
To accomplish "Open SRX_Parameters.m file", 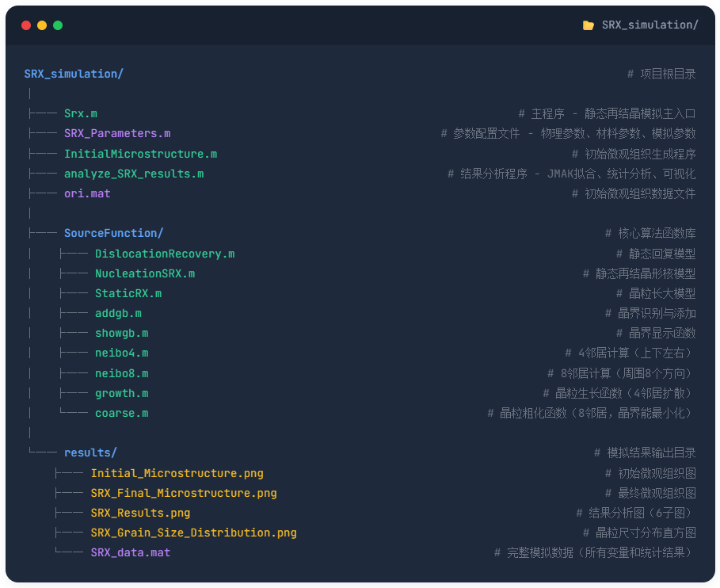I will coord(116,134).
